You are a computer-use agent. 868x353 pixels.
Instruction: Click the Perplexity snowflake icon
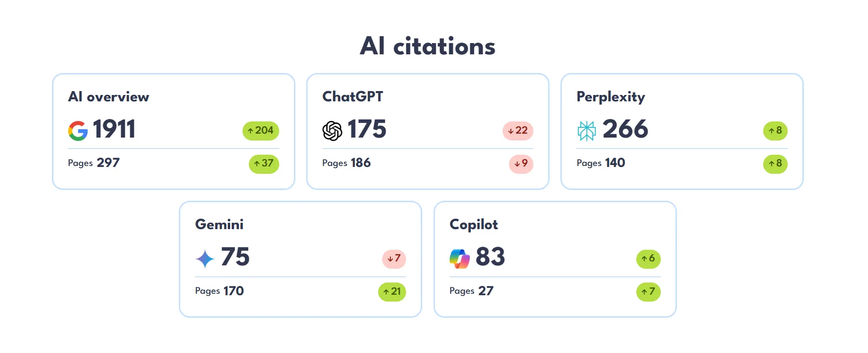pos(587,130)
